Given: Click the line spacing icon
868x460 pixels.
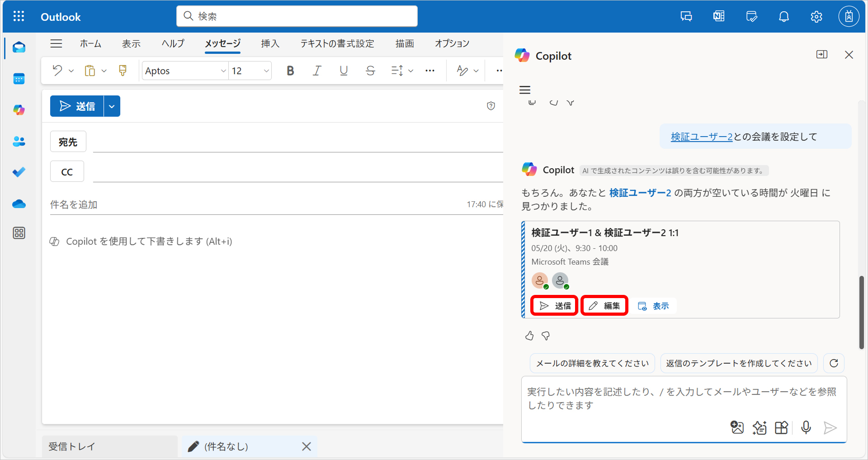Looking at the screenshot, I should (397, 71).
